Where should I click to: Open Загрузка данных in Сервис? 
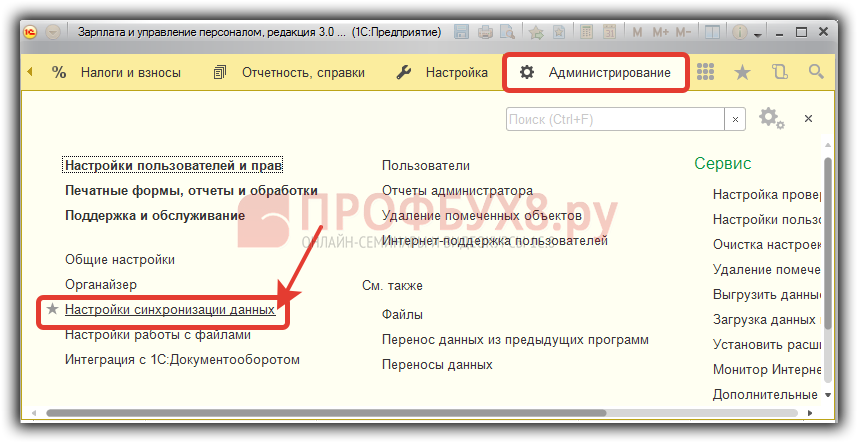click(767, 319)
